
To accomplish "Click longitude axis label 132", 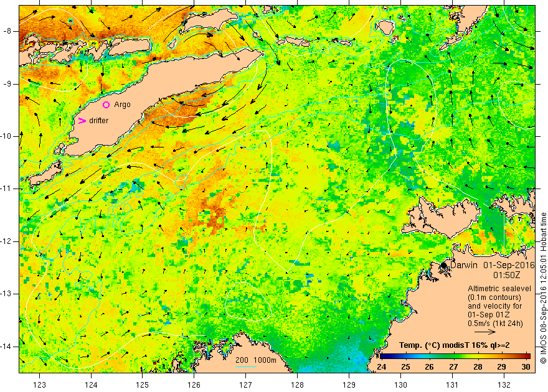I will [x=504, y=385].
